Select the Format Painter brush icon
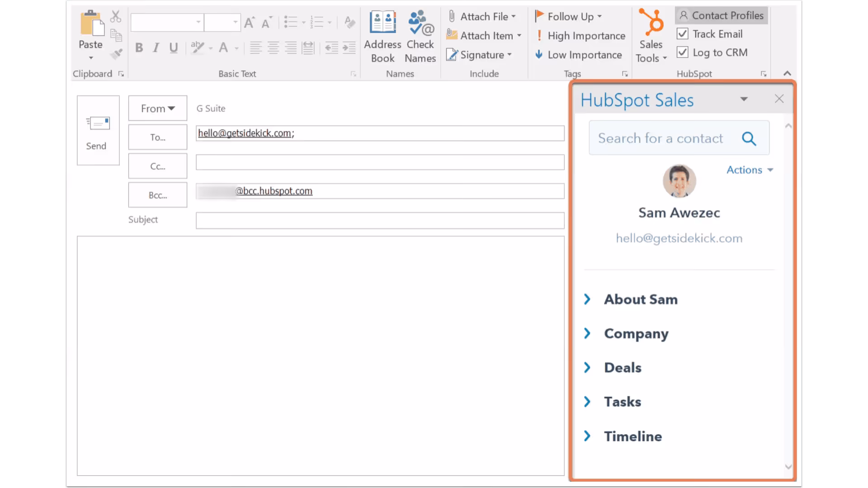 [116, 54]
